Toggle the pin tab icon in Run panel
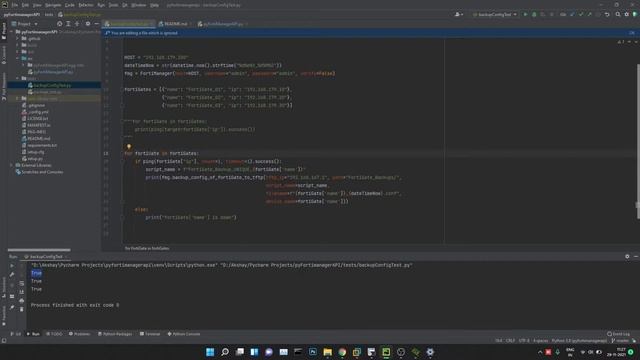This screenshot has width=640, height=360. pyautogui.click(x=12, y=307)
